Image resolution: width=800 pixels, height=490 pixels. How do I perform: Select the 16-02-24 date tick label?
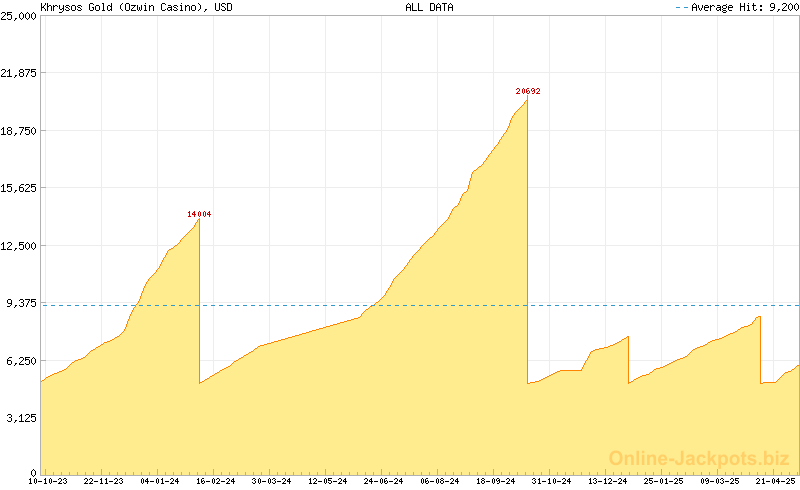[215, 481]
